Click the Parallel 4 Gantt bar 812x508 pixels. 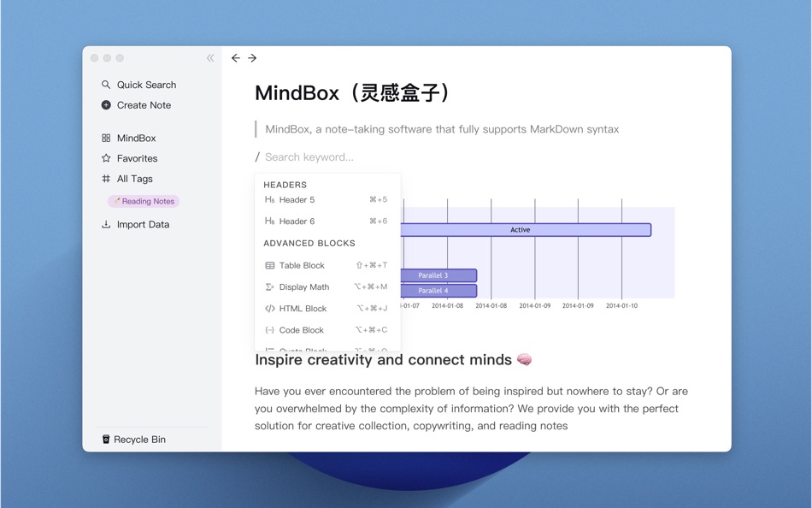(x=438, y=290)
